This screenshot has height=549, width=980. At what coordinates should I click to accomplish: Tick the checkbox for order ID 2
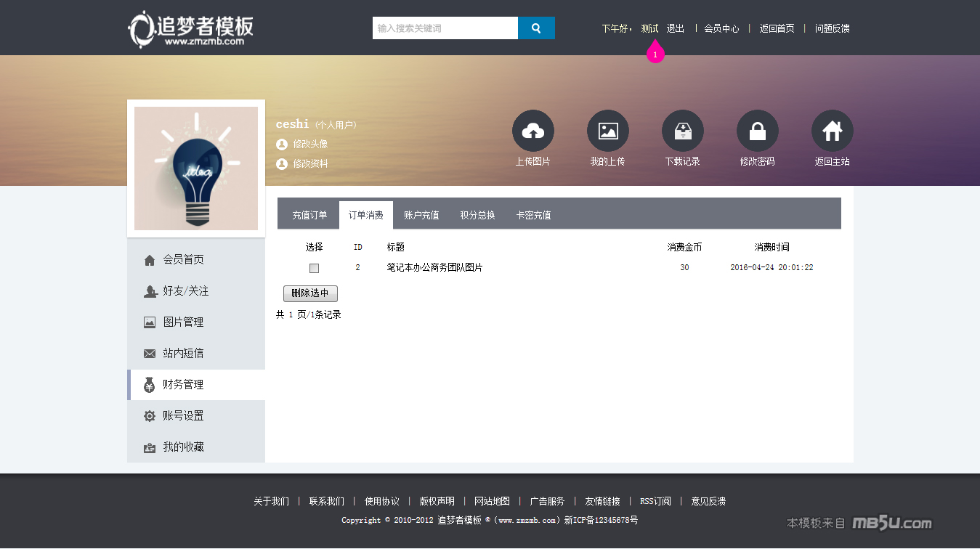point(314,268)
